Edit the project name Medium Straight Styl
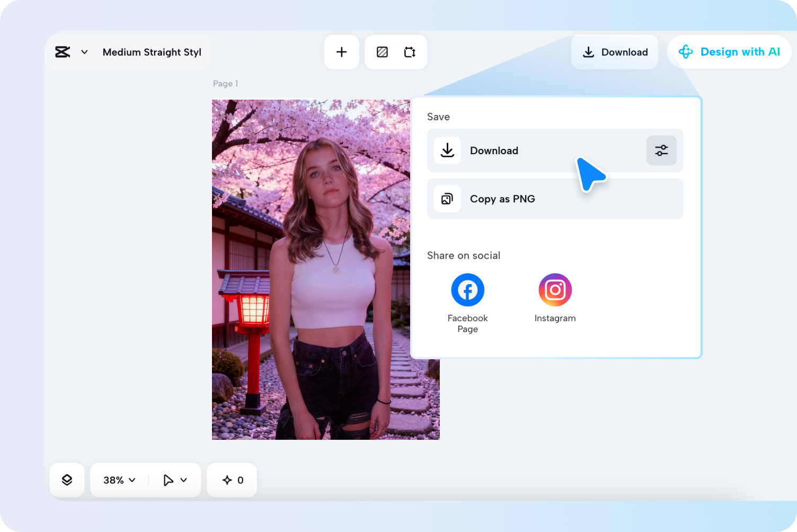 (x=152, y=52)
